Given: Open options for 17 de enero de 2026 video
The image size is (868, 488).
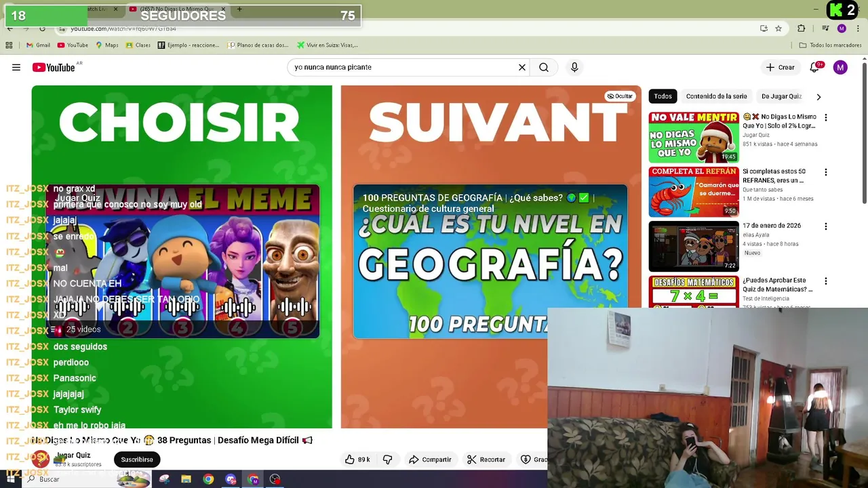Looking at the screenshot, I should pyautogui.click(x=825, y=226).
